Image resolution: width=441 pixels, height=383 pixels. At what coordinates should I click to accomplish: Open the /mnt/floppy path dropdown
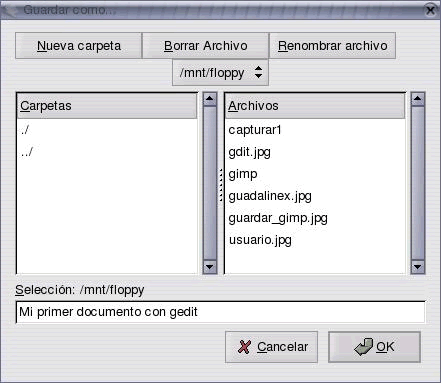[220, 73]
